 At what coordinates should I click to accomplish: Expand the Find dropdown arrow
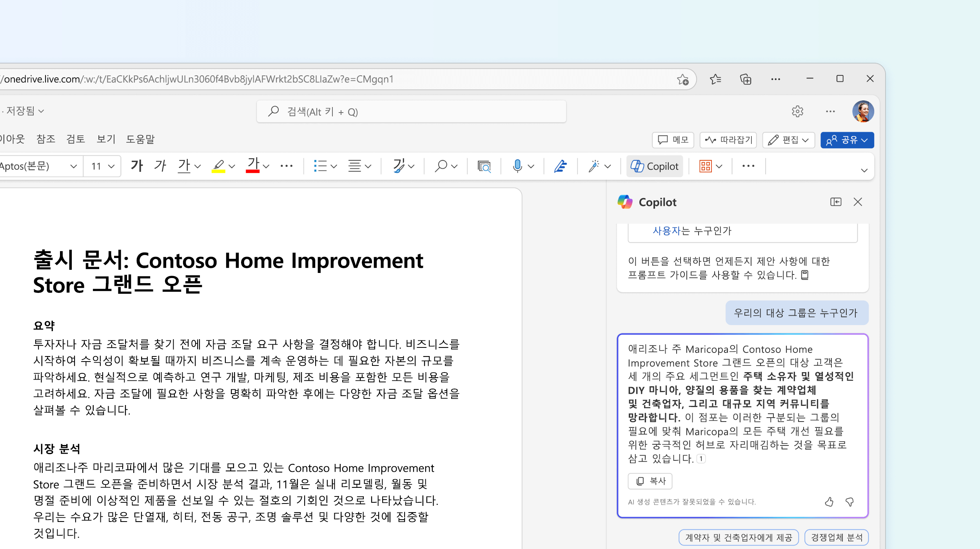click(x=454, y=166)
